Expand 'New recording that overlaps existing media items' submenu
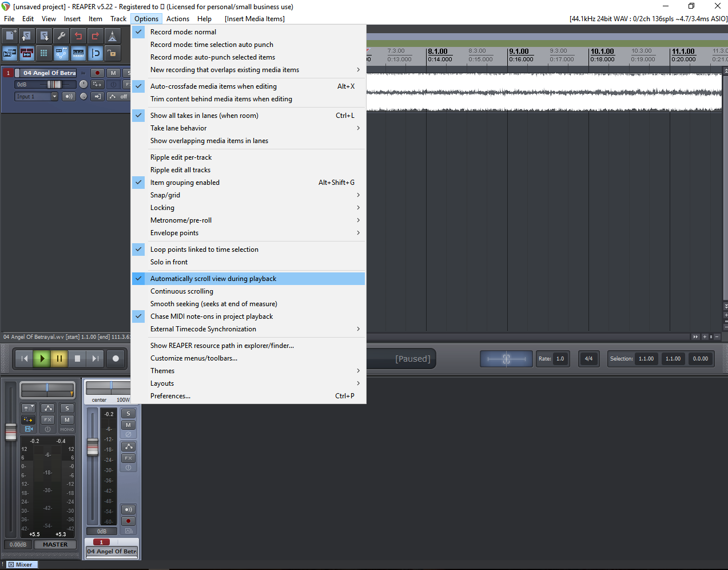This screenshot has width=728, height=570. 248,70
